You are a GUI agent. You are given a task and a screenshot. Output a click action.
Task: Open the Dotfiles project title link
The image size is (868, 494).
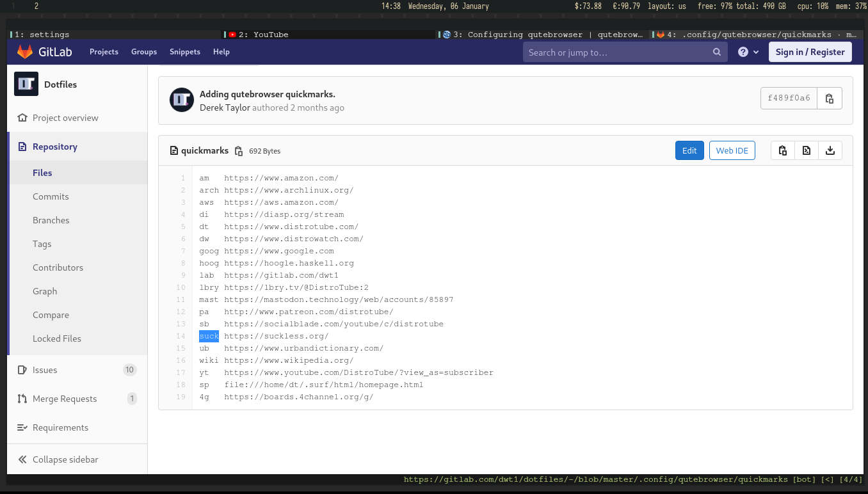60,84
